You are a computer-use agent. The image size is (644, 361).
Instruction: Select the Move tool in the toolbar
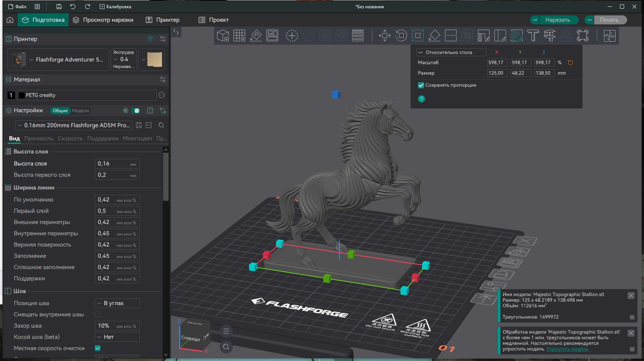(x=385, y=36)
